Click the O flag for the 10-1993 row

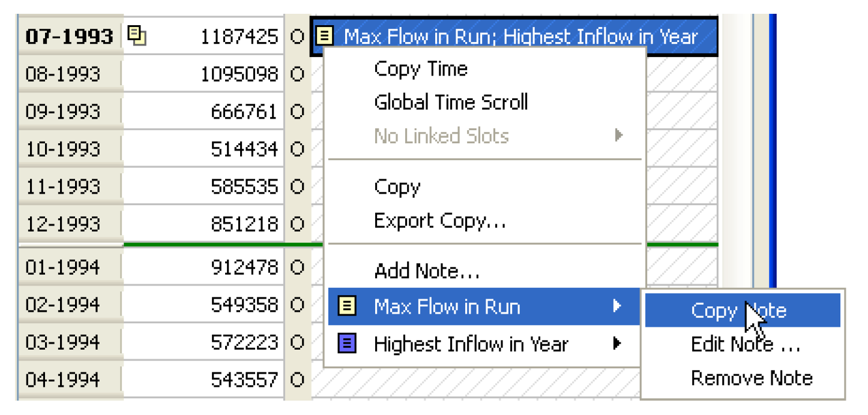coord(297,149)
